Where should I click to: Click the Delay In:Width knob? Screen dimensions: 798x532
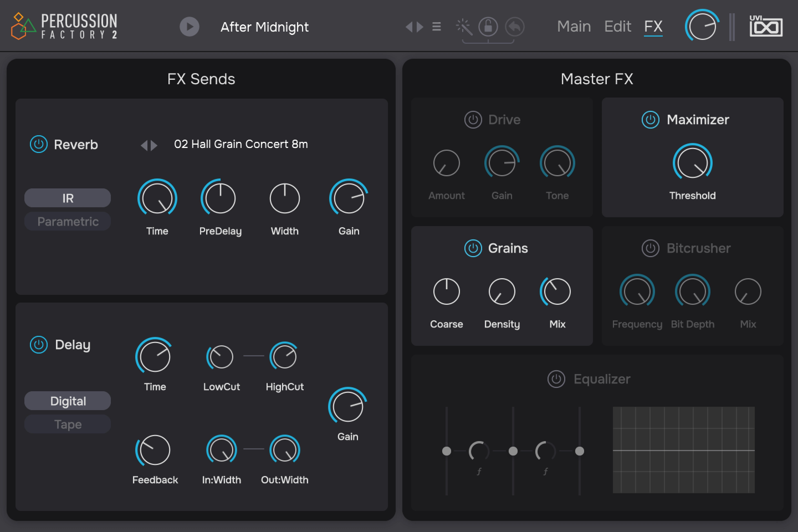[x=221, y=450]
